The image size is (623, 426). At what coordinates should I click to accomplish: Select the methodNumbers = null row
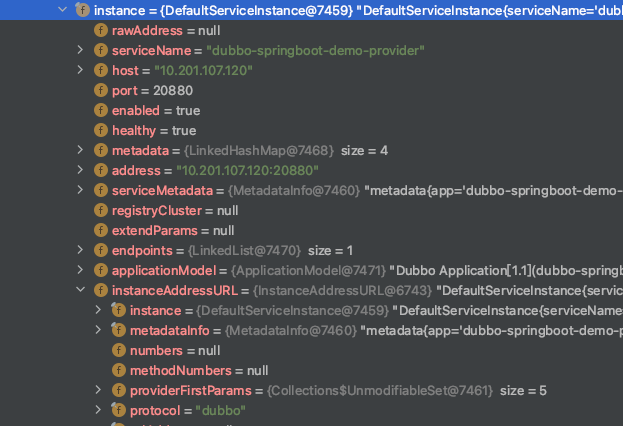[x=312, y=370]
